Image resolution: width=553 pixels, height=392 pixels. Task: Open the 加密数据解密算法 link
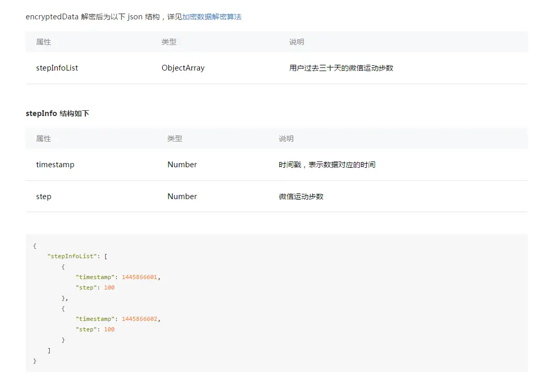[211, 17]
